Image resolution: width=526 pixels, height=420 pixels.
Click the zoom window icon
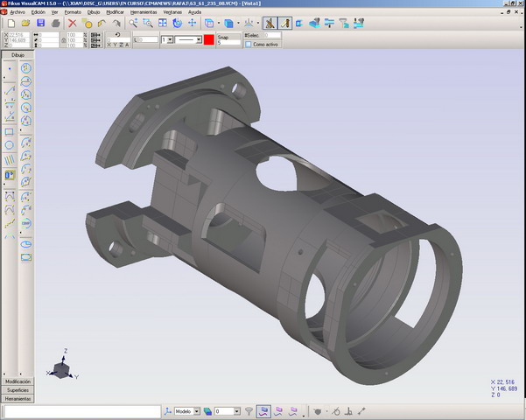147,24
